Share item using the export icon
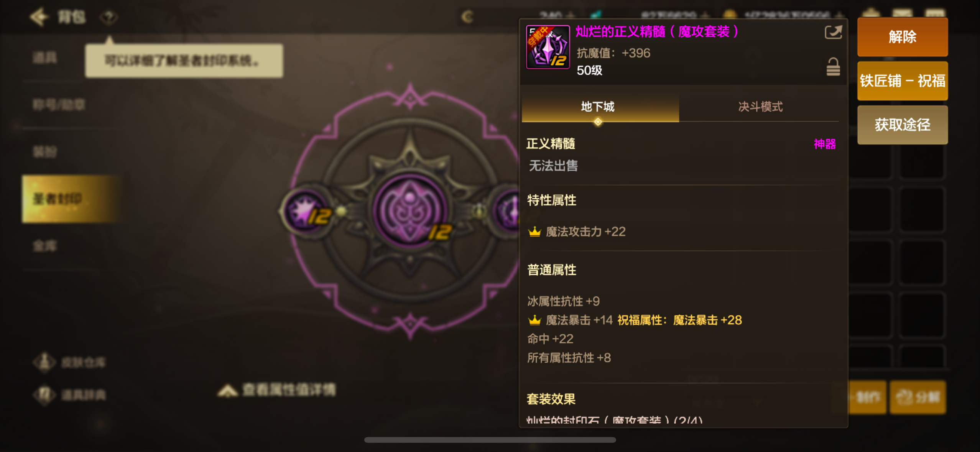The width and height of the screenshot is (980, 452). coord(833,33)
